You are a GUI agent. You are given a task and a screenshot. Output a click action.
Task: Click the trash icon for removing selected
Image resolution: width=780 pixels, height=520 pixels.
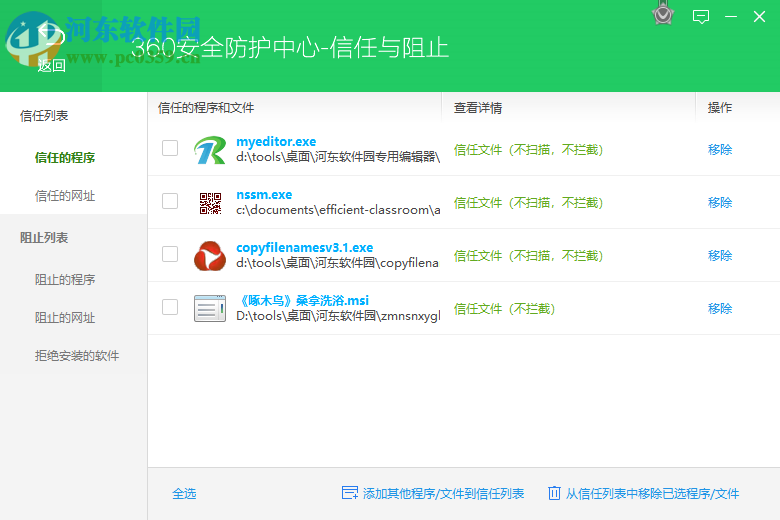pyautogui.click(x=554, y=493)
